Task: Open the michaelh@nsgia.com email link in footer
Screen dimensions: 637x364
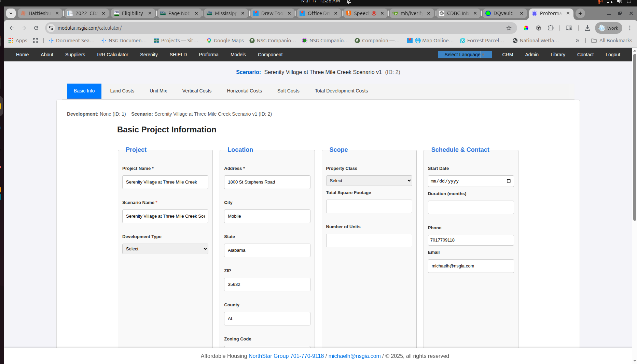Action: click(354, 356)
